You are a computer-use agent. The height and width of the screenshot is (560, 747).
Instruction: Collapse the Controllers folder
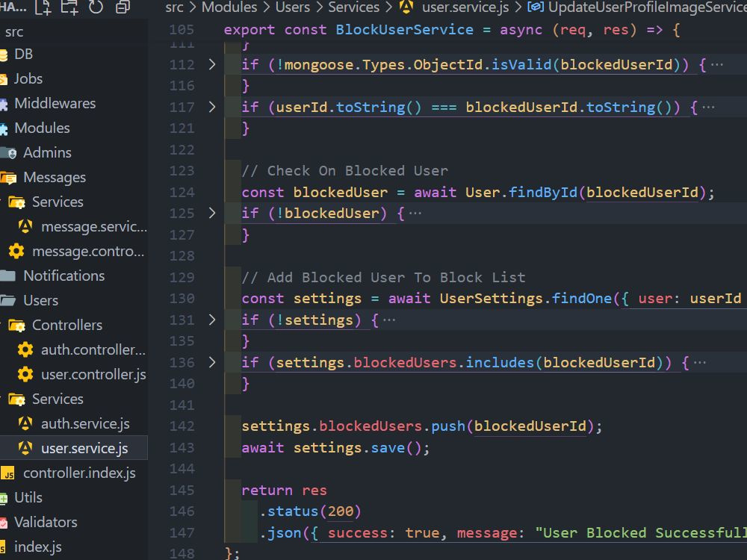(x=66, y=326)
